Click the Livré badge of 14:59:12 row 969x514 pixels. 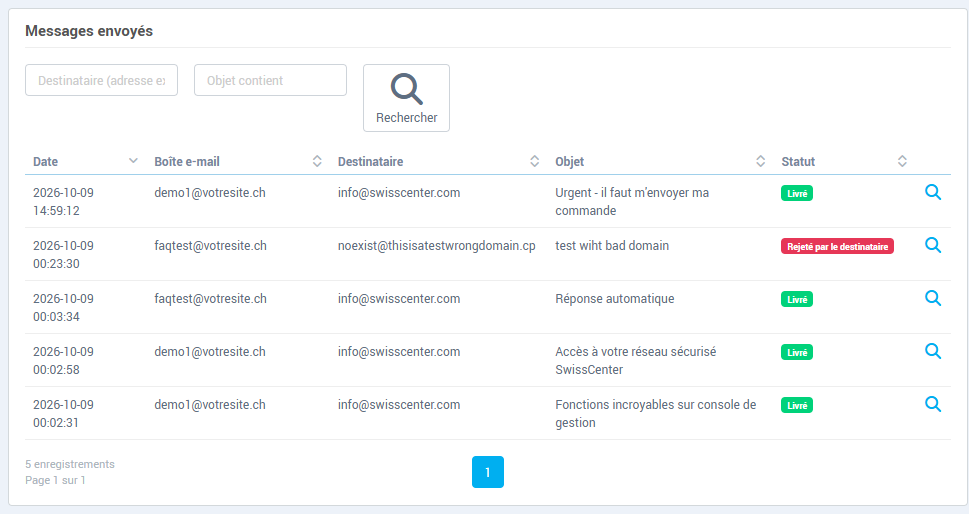[797, 193]
